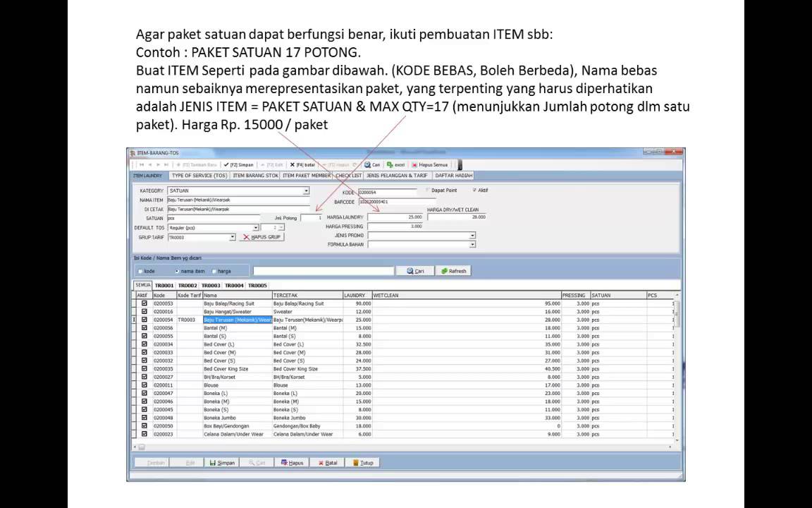Open ITEM PAKET MEMBER tab

[307, 176]
